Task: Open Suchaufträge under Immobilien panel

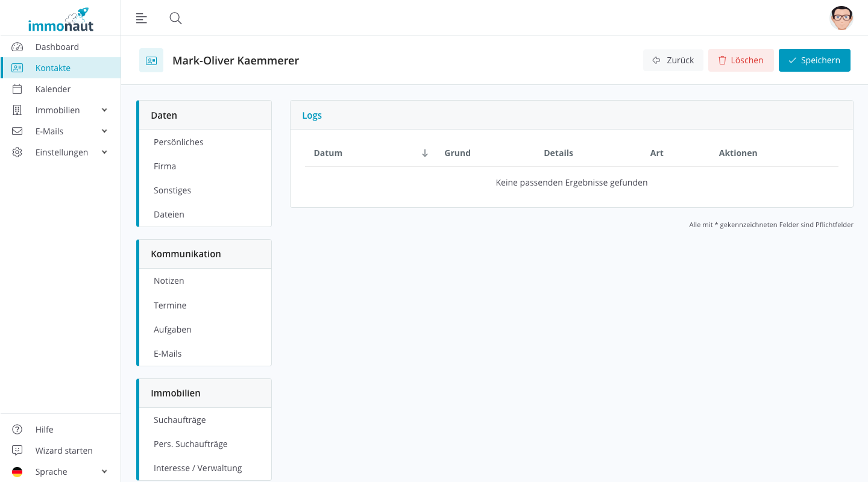Action: click(x=180, y=420)
